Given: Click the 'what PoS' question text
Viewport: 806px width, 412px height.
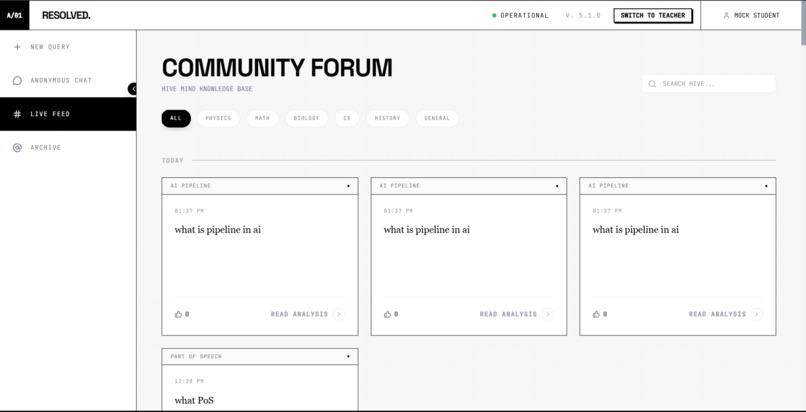Looking at the screenshot, I should point(194,401).
